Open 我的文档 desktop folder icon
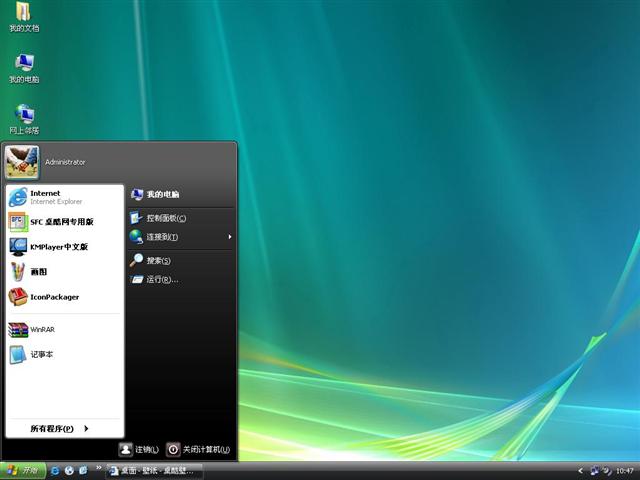Image resolution: width=640 pixels, height=480 pixels. pyautogui.click(x=24, y=17)
